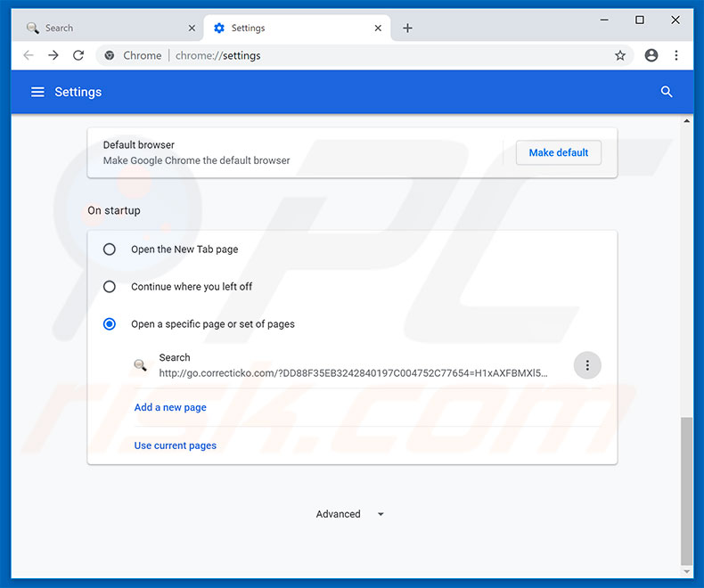Click the vertical scrollbar thumb
Screen dimensions: 704x588
click(686, 491)
